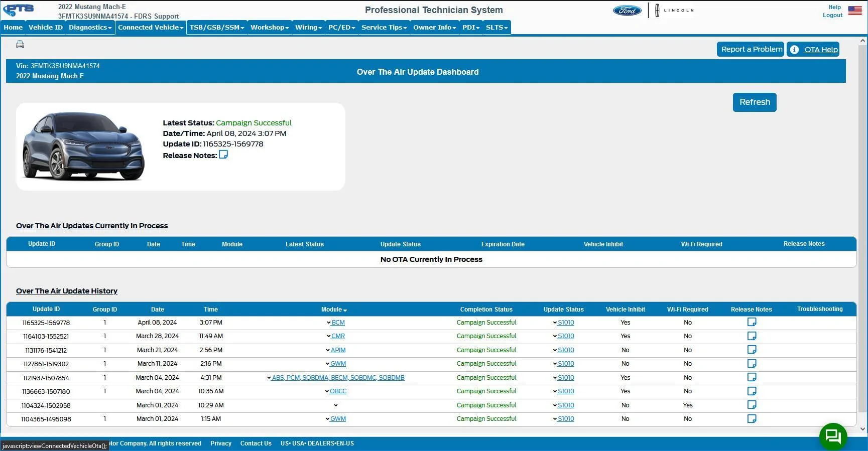Click the US flag language icon
Image resolution: width=868 pixels, height=451 pixels.
pyautogui.click(x=855, y=10)
